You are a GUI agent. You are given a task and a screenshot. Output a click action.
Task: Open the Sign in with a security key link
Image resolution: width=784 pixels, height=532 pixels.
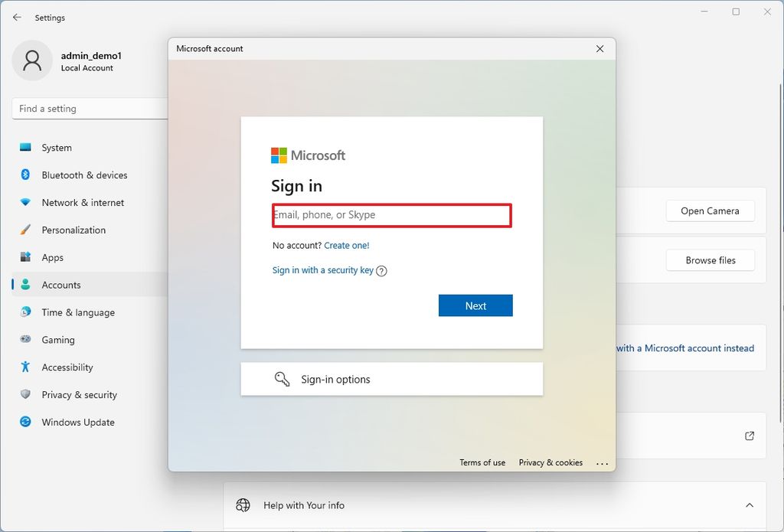click(322, 271)
